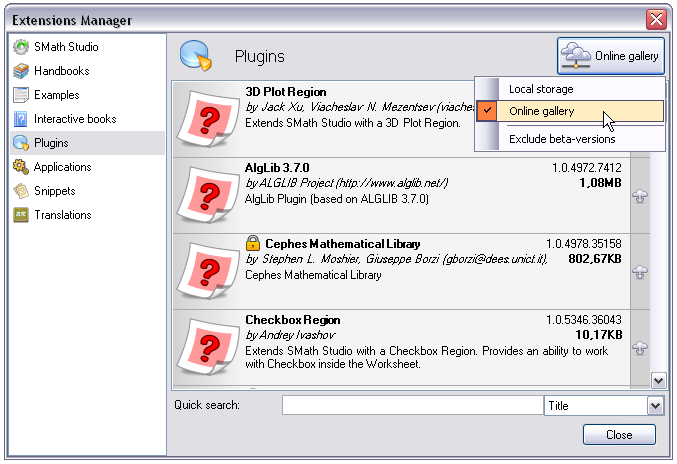This screenshot has width=677, height=464.
Task: Select the Translations icon
Action: click(21, 215)
